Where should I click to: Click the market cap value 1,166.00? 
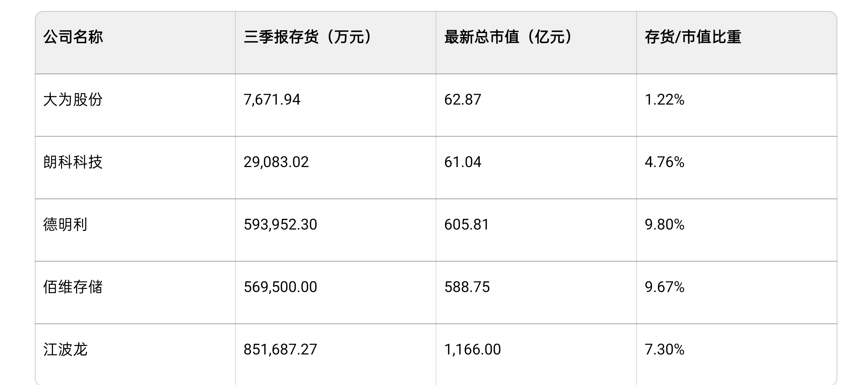(x=473, y=350)
